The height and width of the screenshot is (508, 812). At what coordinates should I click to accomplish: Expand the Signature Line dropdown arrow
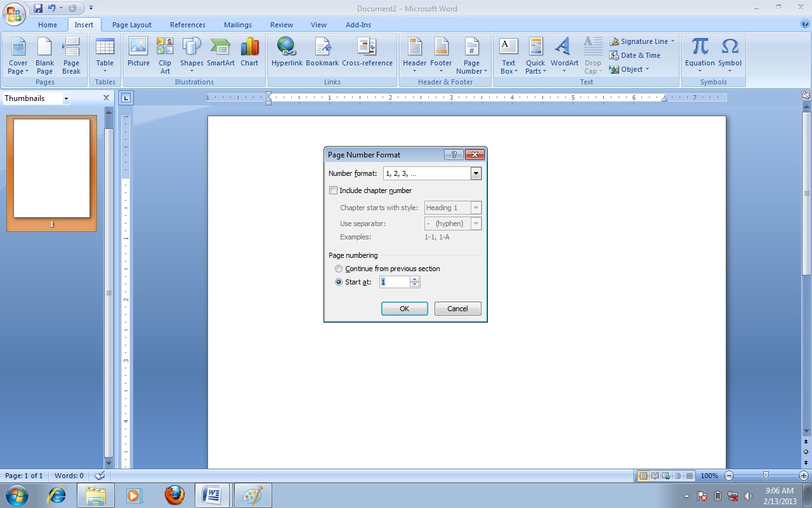pos(672,41)
